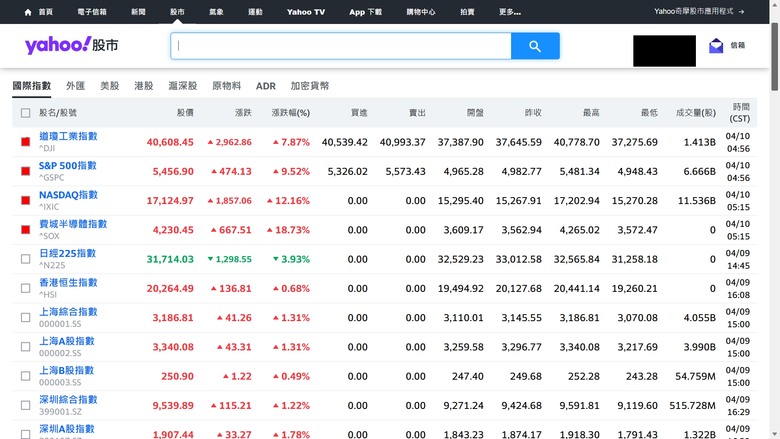The height and width of the screenshot is (439, 780).
Task: Click the arrow beside the Yahoo stock app link
Action: coord(741,11)
